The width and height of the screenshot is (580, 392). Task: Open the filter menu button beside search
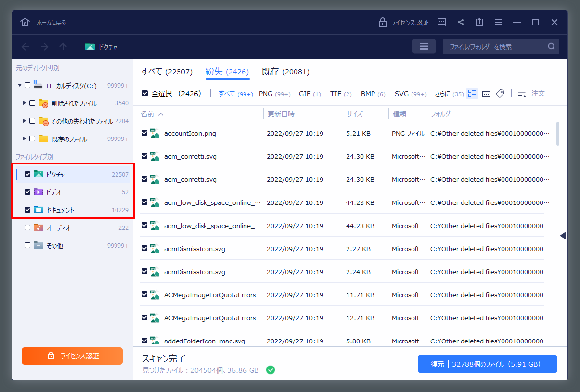click(x=424, y=47)
